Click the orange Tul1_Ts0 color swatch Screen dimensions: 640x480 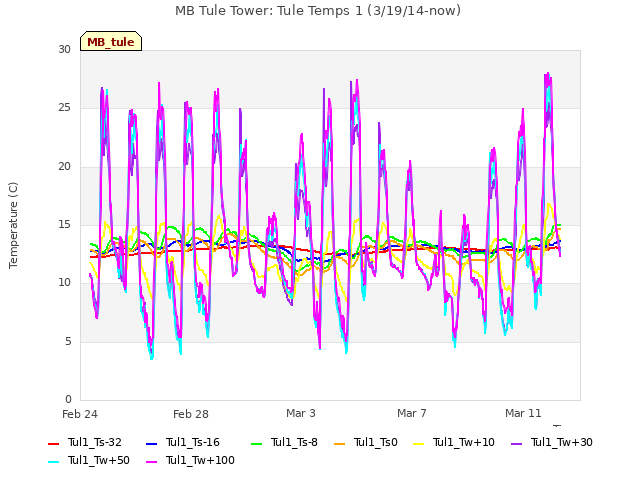(339, 443)
